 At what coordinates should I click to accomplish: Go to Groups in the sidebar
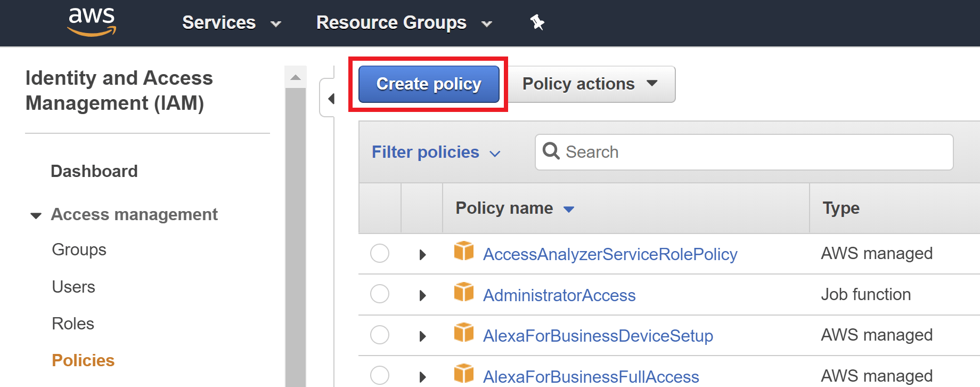tap(79, 249)
